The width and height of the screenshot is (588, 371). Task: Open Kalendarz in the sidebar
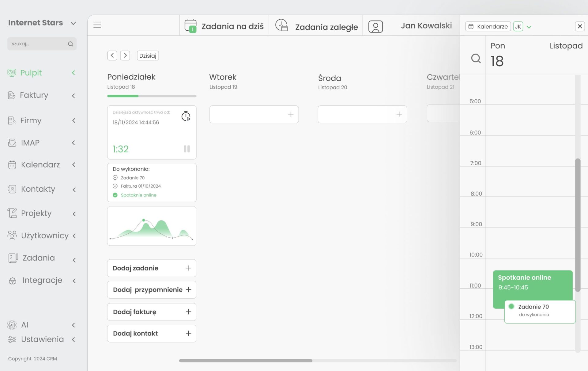[40, 165]
